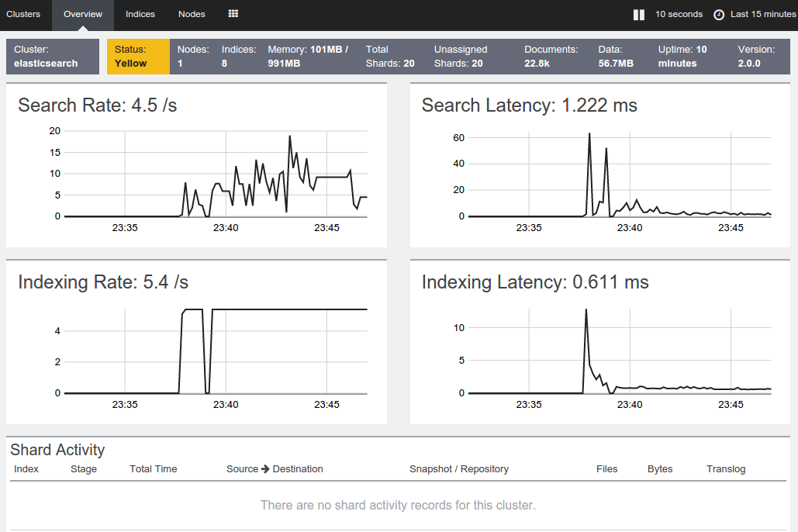Click the Total Time column header
The image size is (798, 532).
tap(154, 469)
